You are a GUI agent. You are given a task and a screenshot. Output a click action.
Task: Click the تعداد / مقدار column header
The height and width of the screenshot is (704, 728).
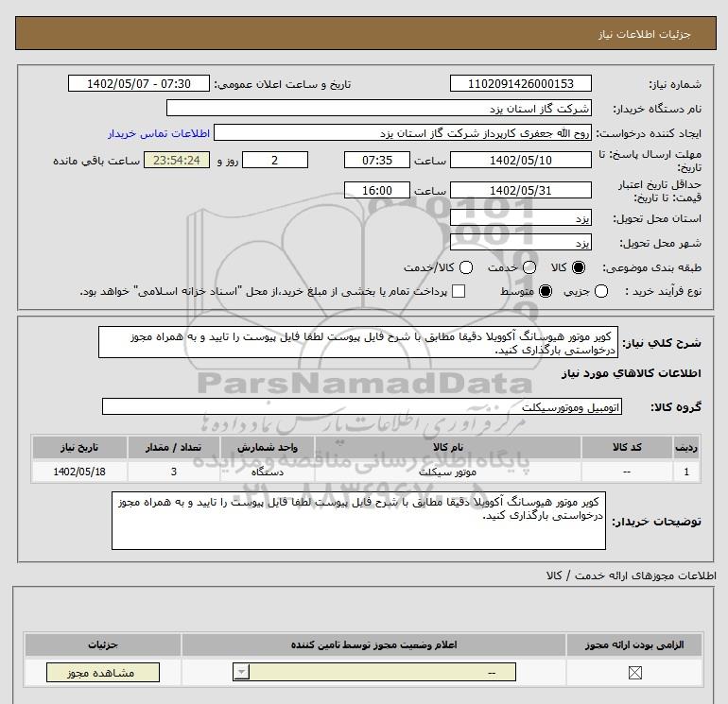[174, 447]
